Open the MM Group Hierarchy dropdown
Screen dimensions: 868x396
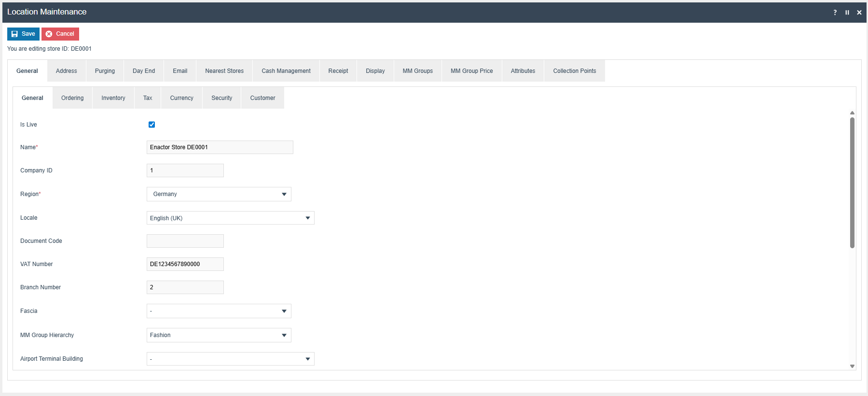[x=219, y=335]
